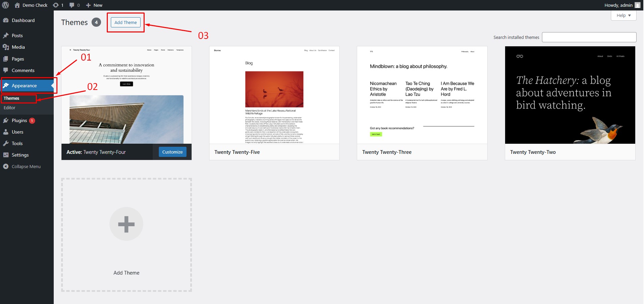
Task: Click the Settings sliders icon in sidebar
Action: click(x=6, y=155)
